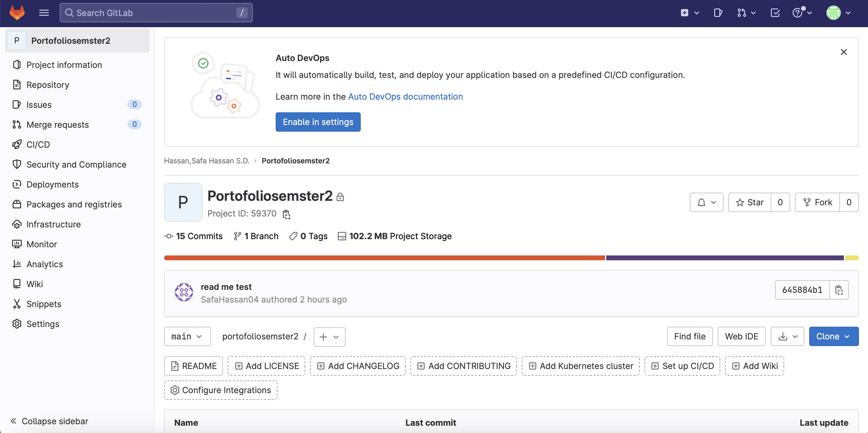Open Repository in the sidebar
Viewport: 868px width, 433px height.
(48, 85)
